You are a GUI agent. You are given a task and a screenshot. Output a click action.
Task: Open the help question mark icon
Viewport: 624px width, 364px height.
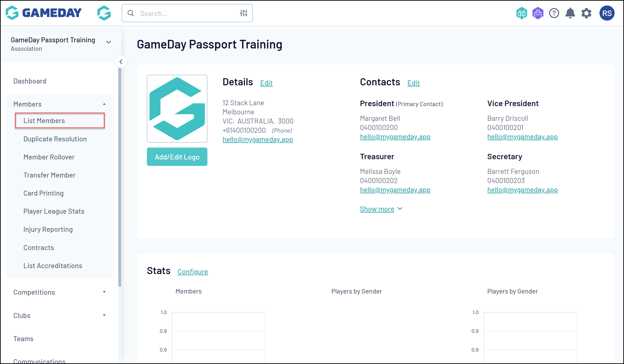point(554,13)
